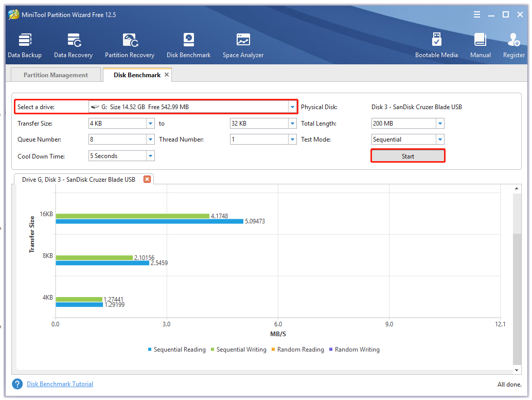Close the Disk Benchmark tab
532x400 pixels.
[x=167, y=75]
